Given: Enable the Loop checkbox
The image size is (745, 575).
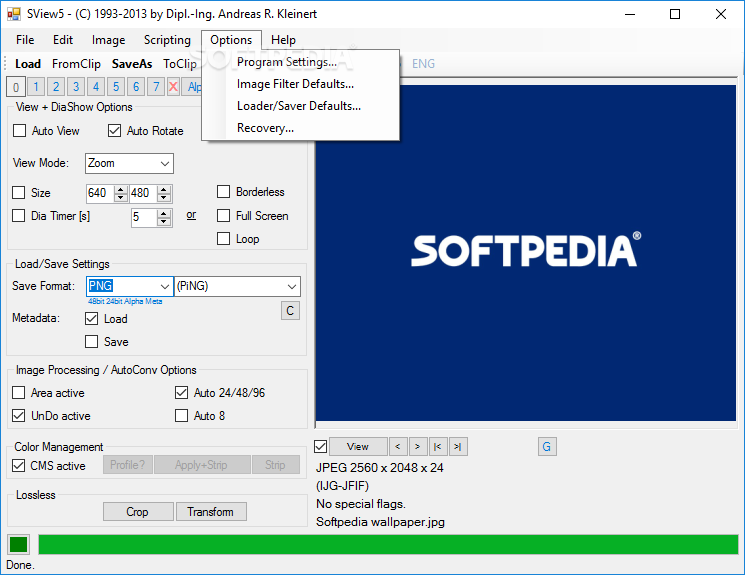Looking at the screenshot, I should click(x=223, y=239).
